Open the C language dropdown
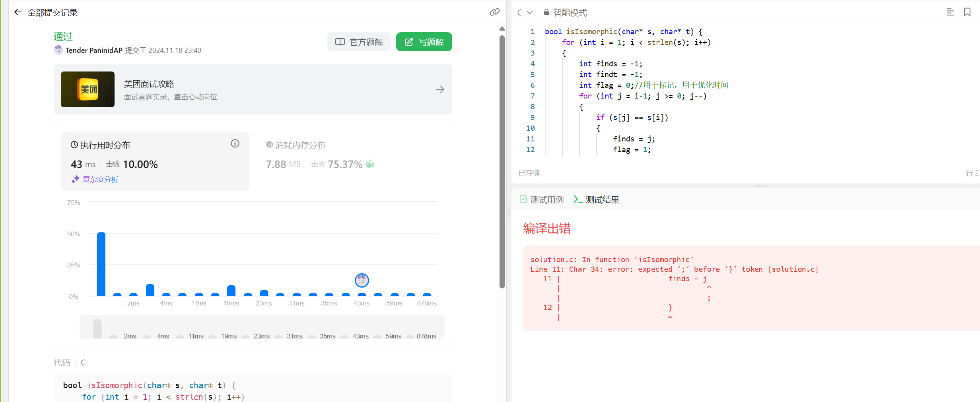This screenshot has height=402, width=980. [x=525, y=13]
